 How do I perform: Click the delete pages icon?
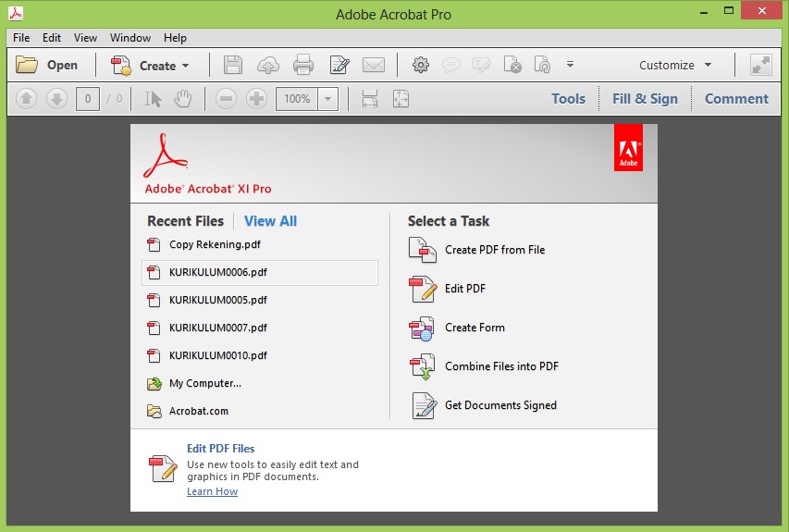[512, 65]
